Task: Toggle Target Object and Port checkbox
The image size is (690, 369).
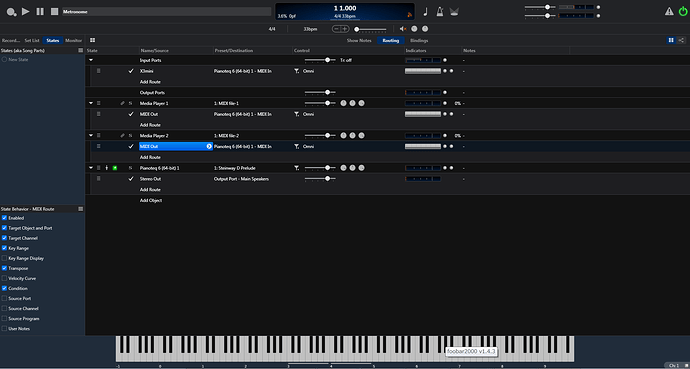Action: pyautogui.click(x=4, y=228)
